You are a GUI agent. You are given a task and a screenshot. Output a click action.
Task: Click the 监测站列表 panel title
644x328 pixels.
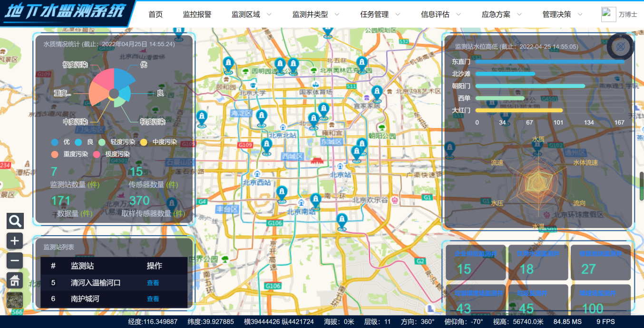pyautogui.click(x=59, y=247)
